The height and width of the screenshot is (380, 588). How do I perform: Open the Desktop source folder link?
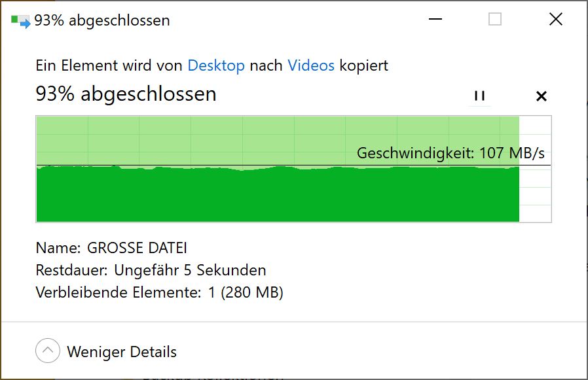216,65
